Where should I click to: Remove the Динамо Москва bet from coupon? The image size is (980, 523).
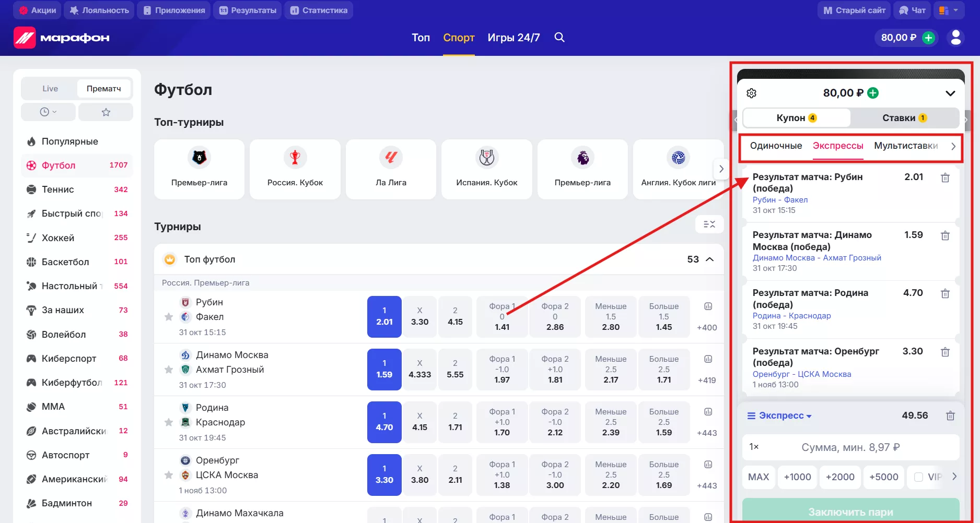pyautogui.click(x=945, y=236)
